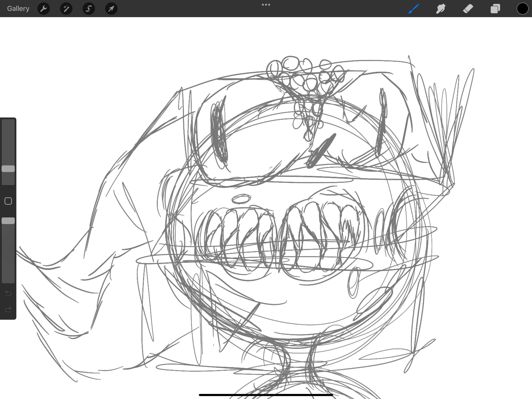Tap the square modify button on the sidebar
The width and height of the screenshot is (532, 399).
coord(8,200)
